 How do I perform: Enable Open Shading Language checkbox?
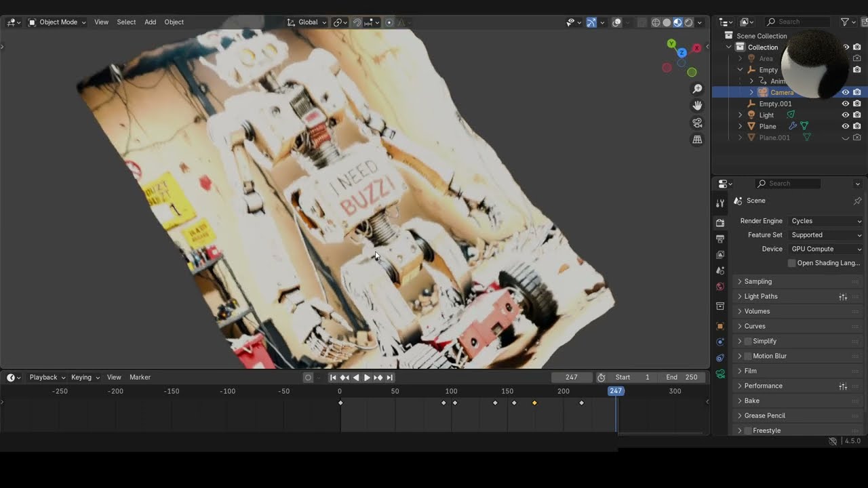(x=791, y=263)
